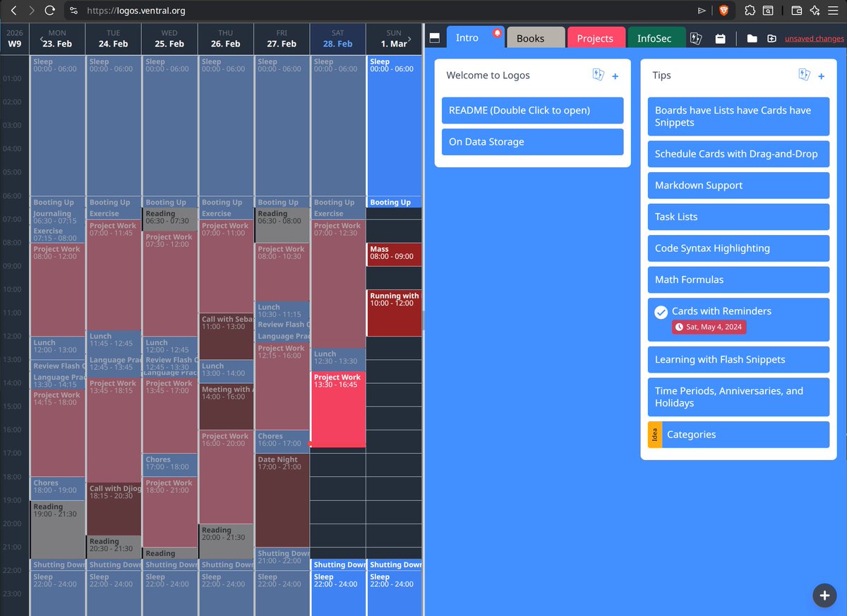
Task: Open the InfoSec board tab
Action: coord(656,38)
